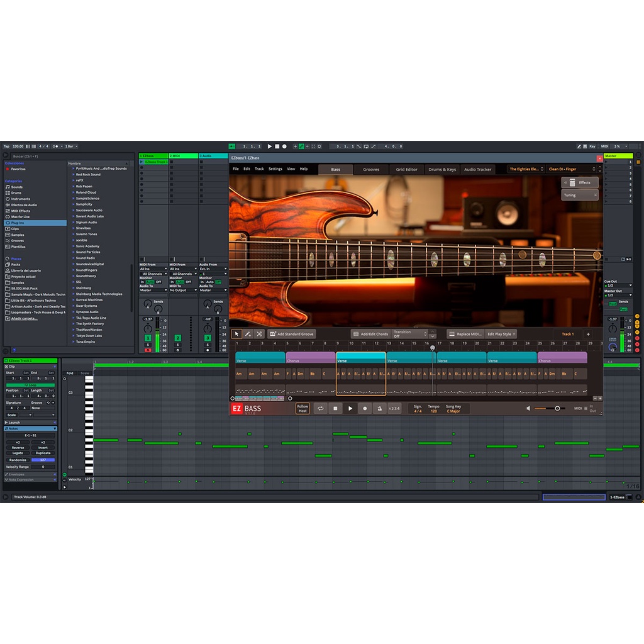Open the Transition dropdown in EZbass
Screen dimensions: 644x644
click(410, 334)
